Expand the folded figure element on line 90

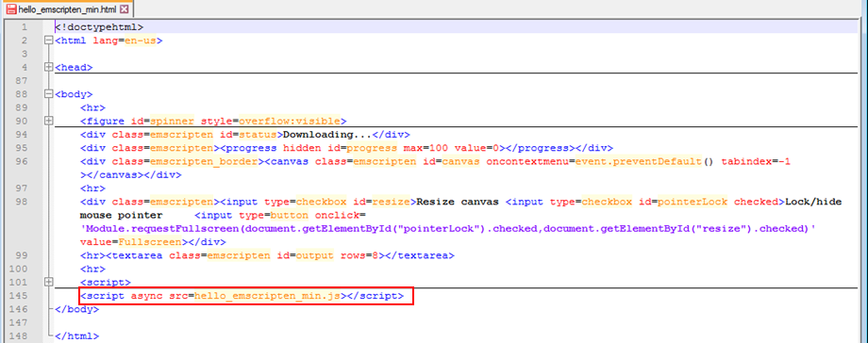[x=49, y=121]
